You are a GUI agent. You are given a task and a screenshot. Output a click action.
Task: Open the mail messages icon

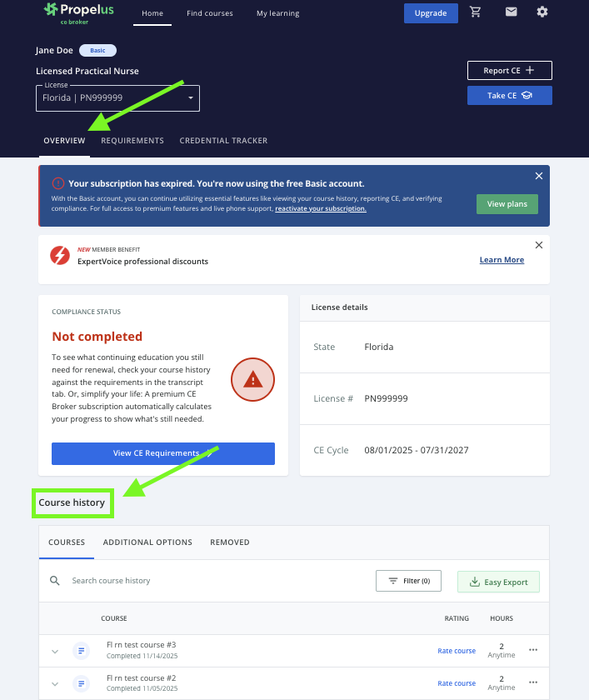[x=511, y=12]
